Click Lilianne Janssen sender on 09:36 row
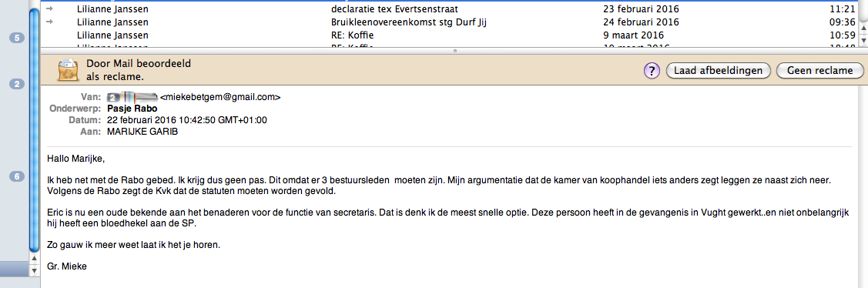This screenshot has width=868, height=288. [113, 22]
